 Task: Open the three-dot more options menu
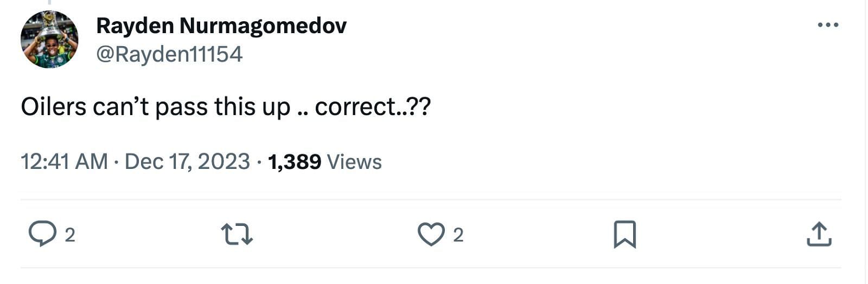828,25
